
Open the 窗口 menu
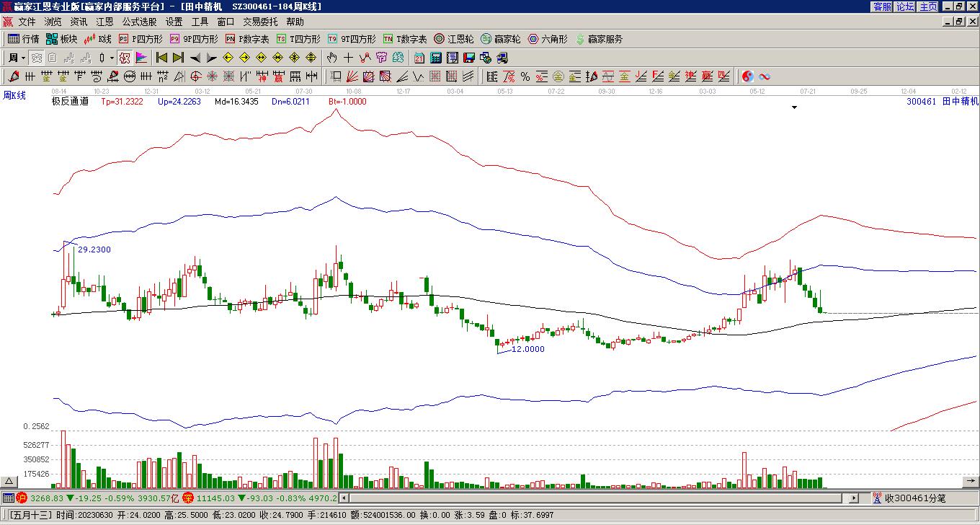point(226,22)
